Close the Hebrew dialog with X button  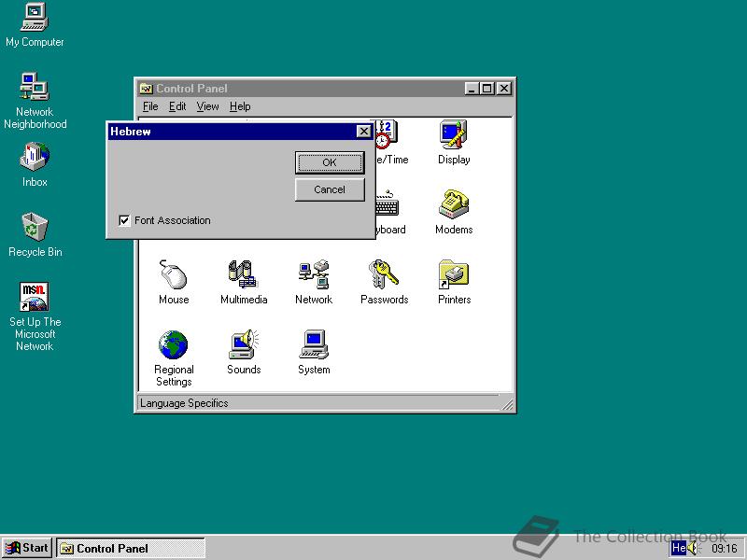(x=363, y=132)
